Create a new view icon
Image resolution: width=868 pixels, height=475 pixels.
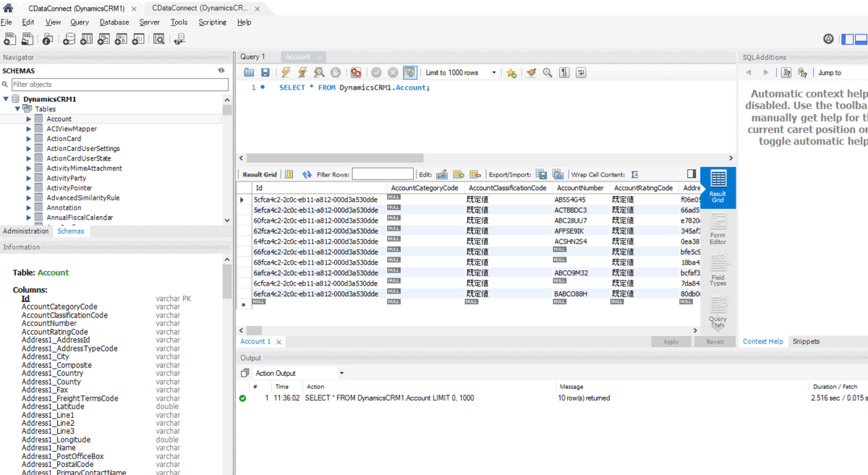[103, 39]
